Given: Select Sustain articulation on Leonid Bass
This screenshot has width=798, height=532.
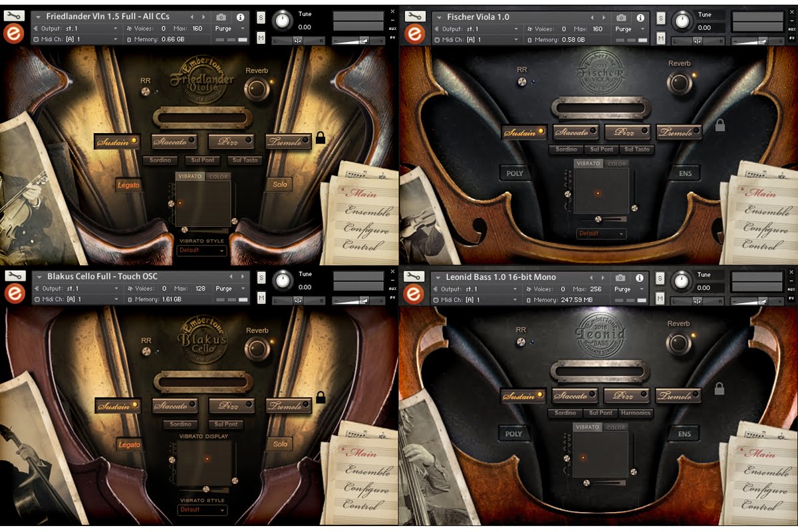Looking at the screenshot, I should coord(523,396).
